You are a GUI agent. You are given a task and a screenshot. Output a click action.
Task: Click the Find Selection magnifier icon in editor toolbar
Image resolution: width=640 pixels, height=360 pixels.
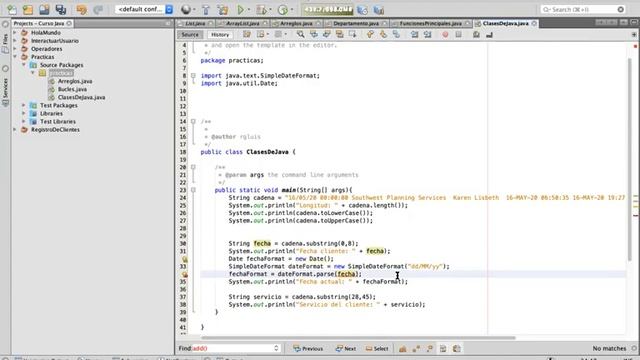coord(300,35)
